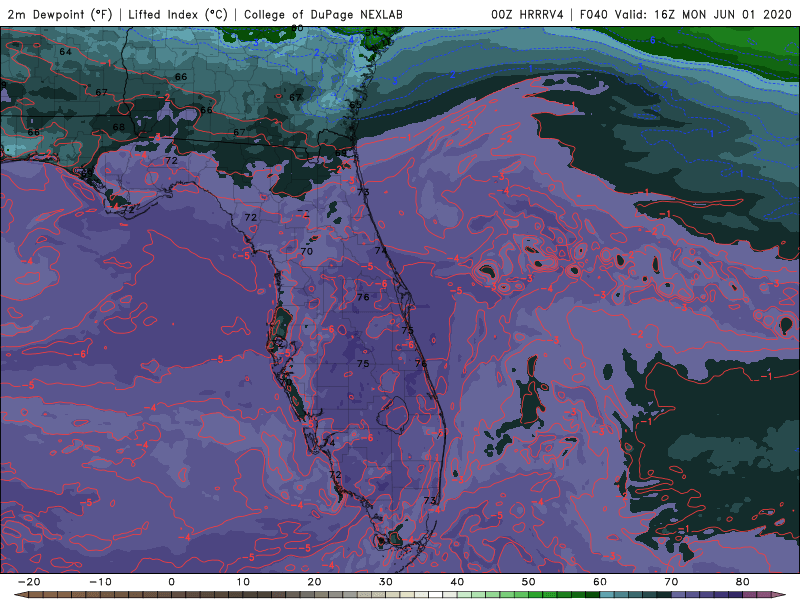Click the "2m Dewpoint (°F)" title text

tap(60, 14)
